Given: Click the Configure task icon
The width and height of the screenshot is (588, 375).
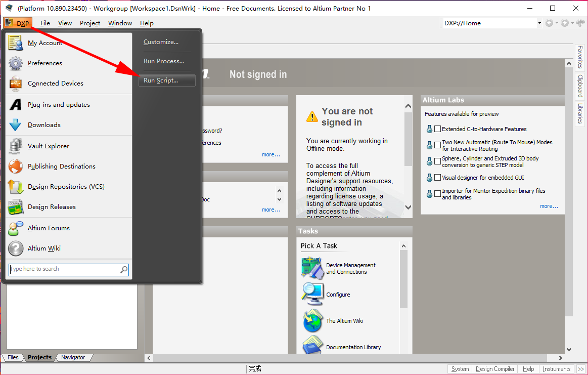Looking at the screenshot, I should point(312,295).
